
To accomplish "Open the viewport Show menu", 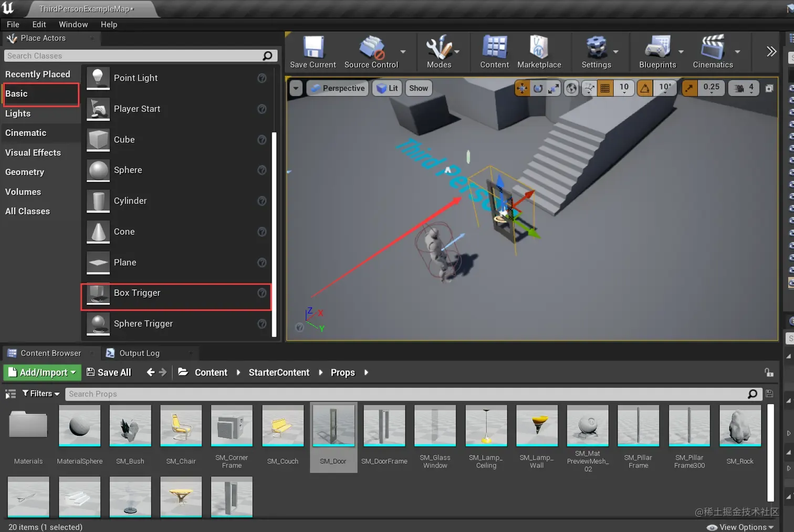I will click(x=419, y=88).
